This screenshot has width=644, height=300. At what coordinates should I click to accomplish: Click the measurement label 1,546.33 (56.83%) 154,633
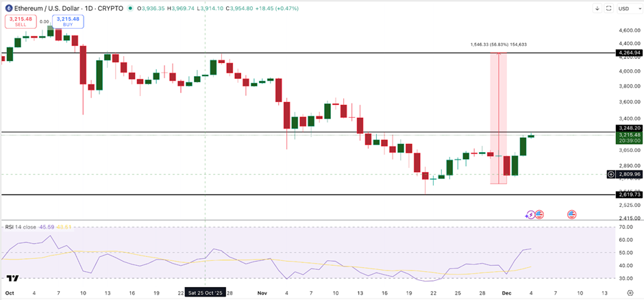498,45
